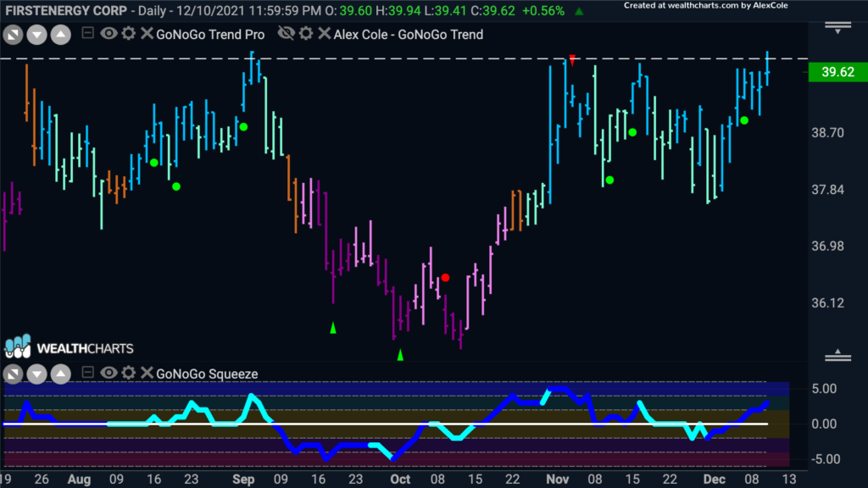Click the 37.84 price axis label
This screenshot has width=868, height=488.
[828, 190]
